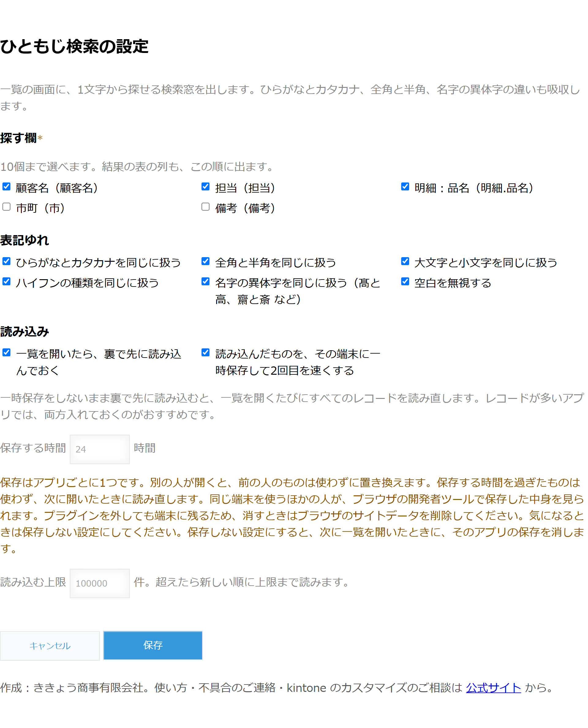Screen dimensions: 588x728
Task: Click the 保存する時間 hours input field
Action: pyautogui.click(x=100, y=449)
